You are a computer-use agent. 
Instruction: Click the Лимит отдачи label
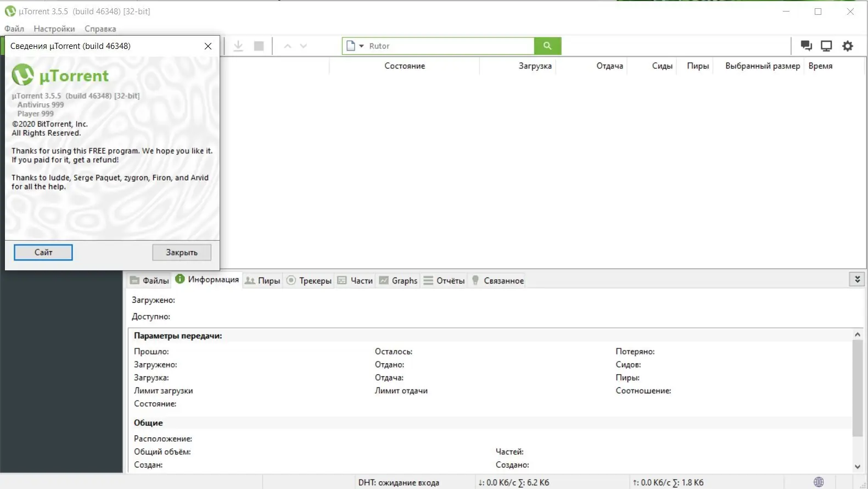(x=401, y=391)
